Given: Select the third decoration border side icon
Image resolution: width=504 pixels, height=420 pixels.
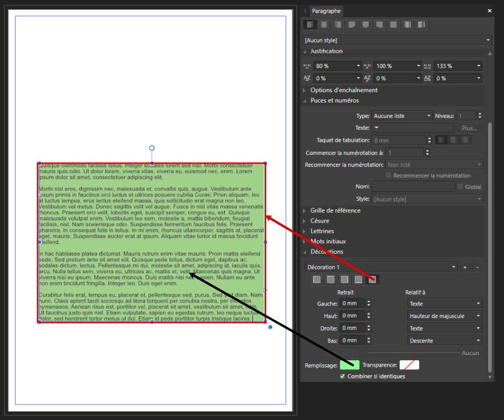Looking at the screenshot, I should pyautogui.click(x=344, y=280).
